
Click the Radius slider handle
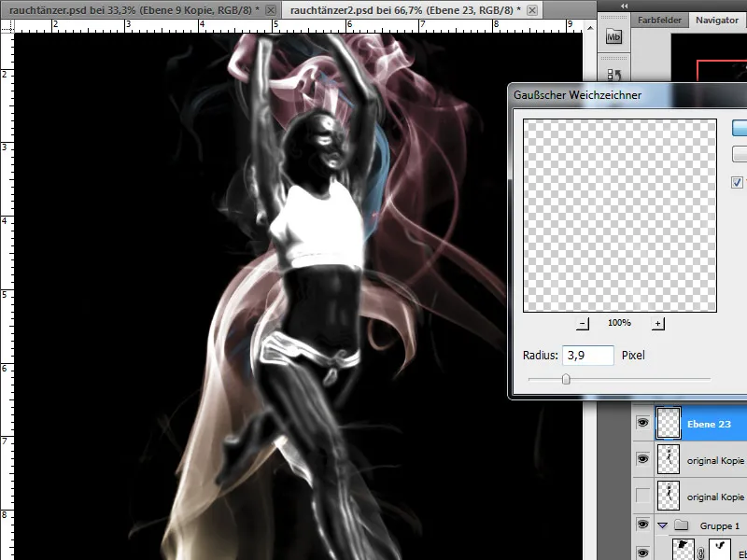pos(568,381)
